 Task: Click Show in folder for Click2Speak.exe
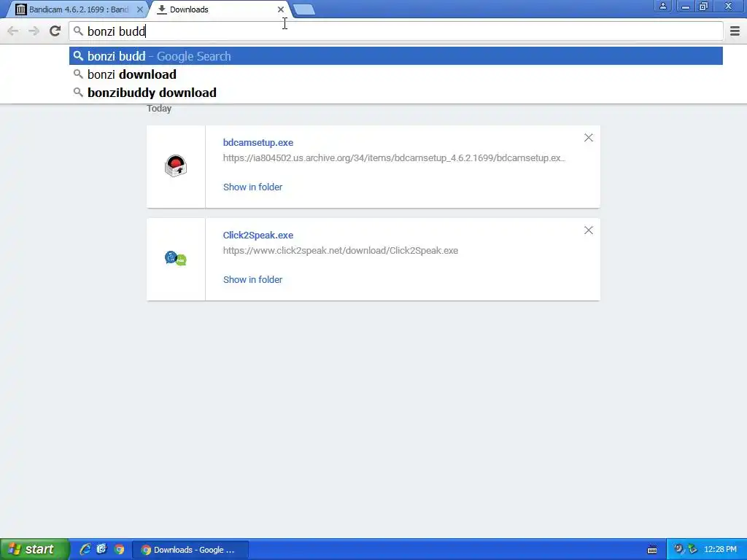pyautogui.click(x=252, y=279)
